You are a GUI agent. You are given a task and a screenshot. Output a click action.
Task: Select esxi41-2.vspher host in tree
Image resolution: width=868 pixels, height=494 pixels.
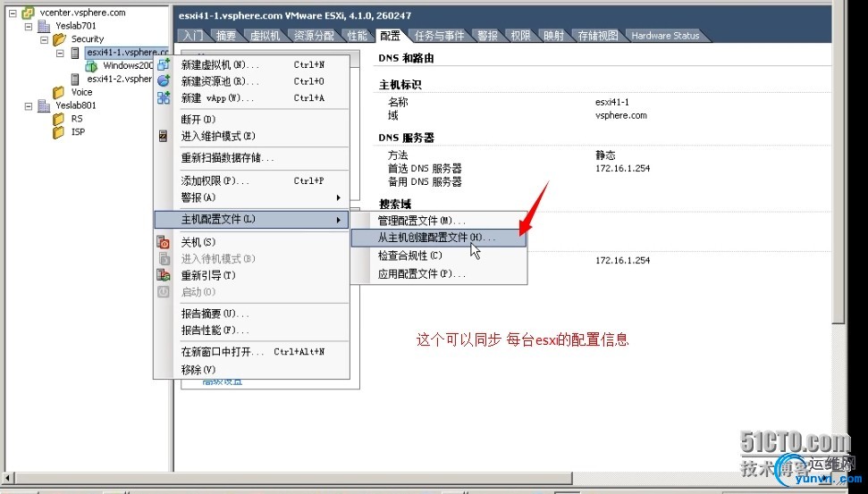tap(119, 80)
